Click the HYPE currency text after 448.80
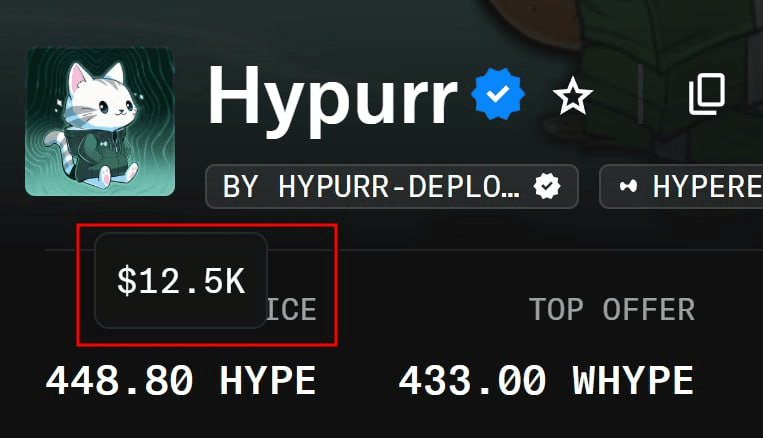 click(268, 381)
